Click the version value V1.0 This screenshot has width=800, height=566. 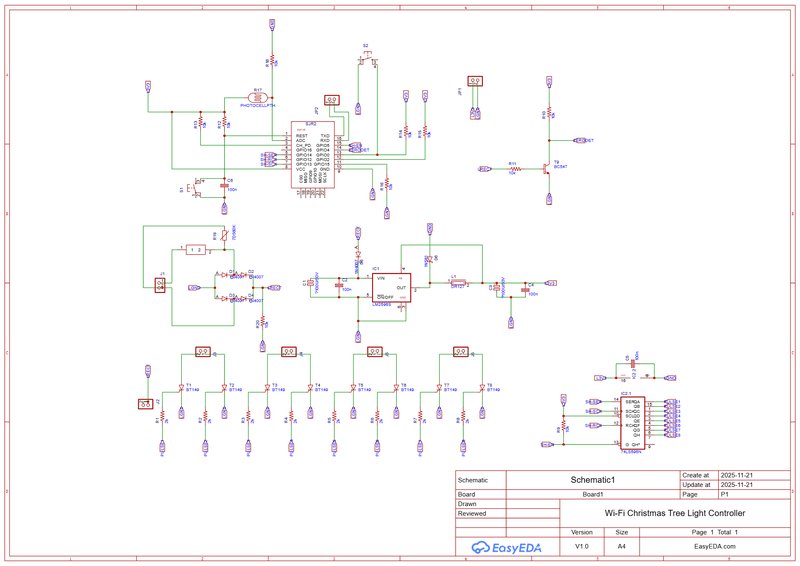[x=582, y=546]
